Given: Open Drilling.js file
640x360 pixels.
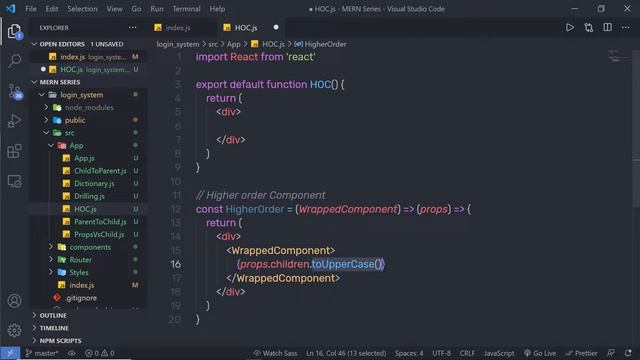Looking at the screenshot, I should tap(89, 196).
